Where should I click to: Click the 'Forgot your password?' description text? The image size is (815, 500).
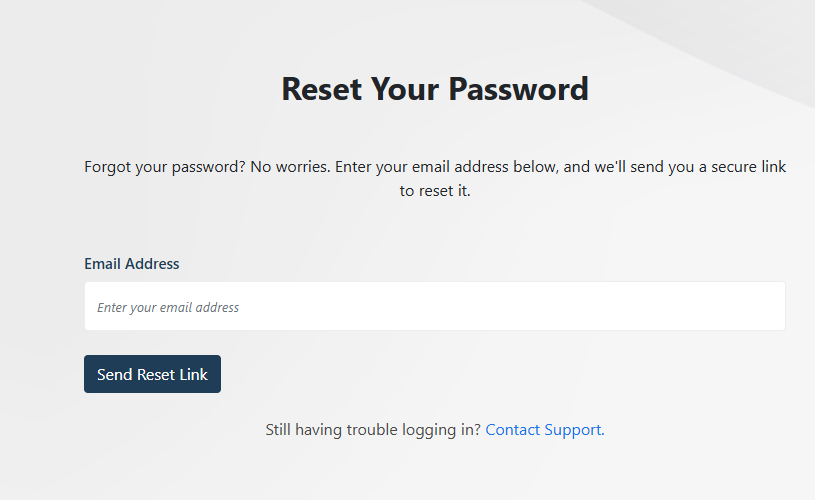point(164,167)
